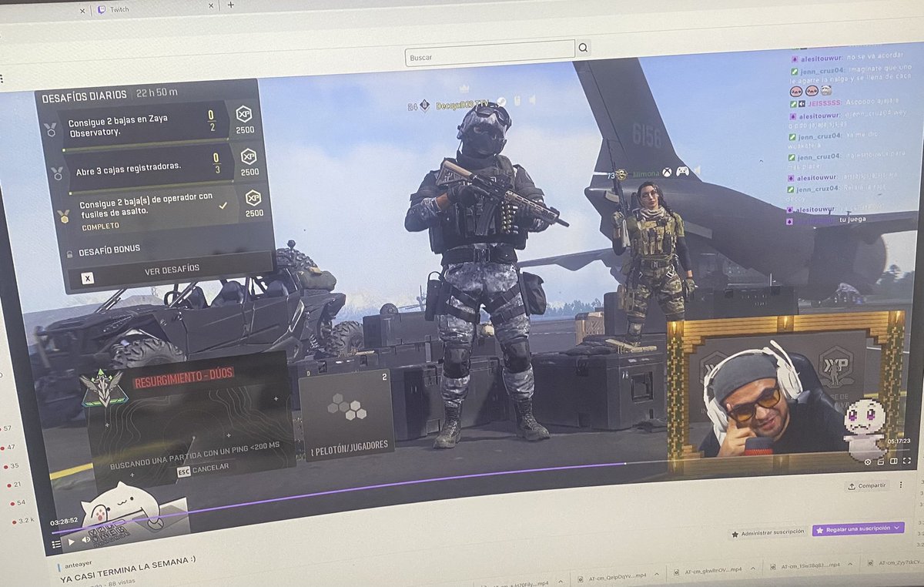Play the paused video
Image resolution: width=924 pixels, height=587 pixels.
click(71, 542)
